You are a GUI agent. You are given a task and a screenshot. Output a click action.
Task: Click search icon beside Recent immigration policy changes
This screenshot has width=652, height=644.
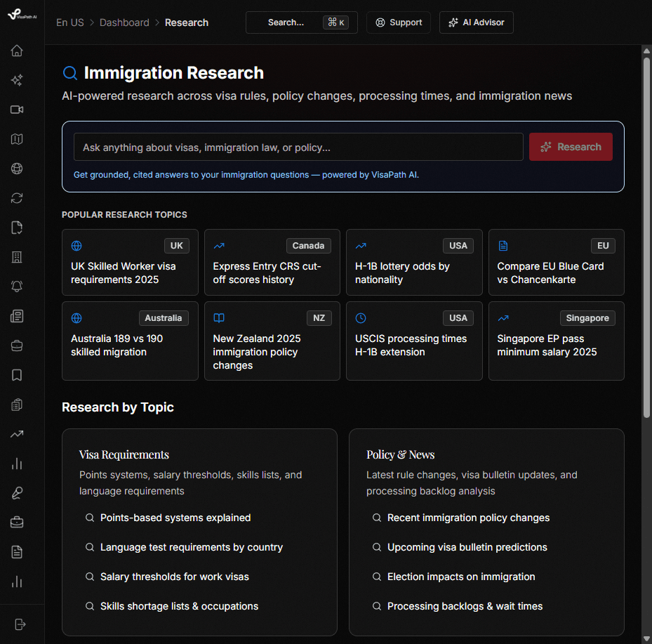tap(377, 518)
